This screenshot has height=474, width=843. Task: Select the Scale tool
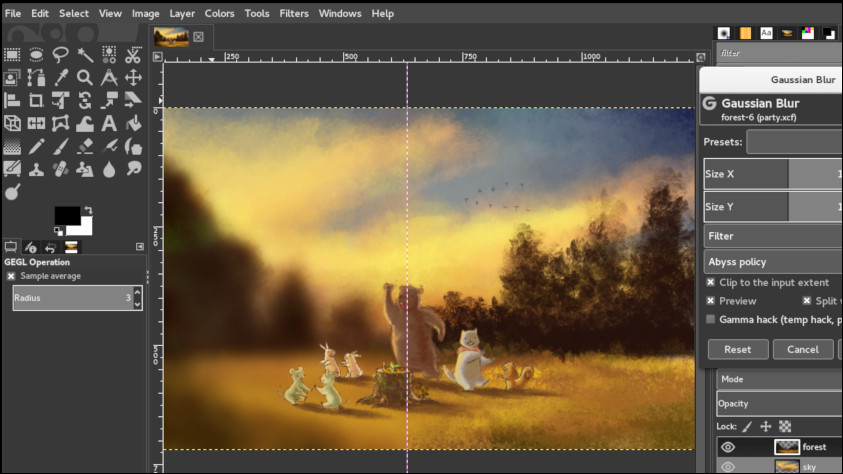coord(109,100)
